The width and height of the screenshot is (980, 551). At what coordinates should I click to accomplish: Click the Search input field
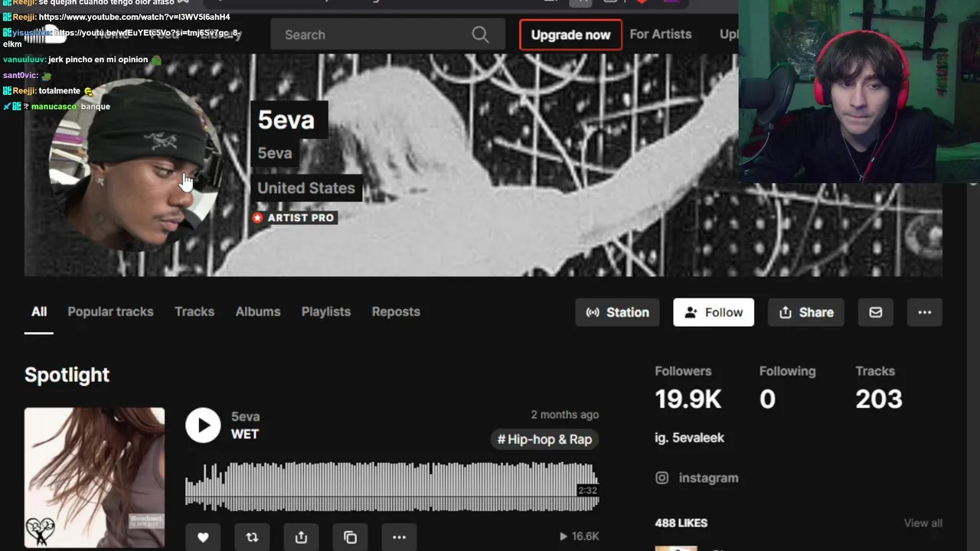(x=387, y=34)
